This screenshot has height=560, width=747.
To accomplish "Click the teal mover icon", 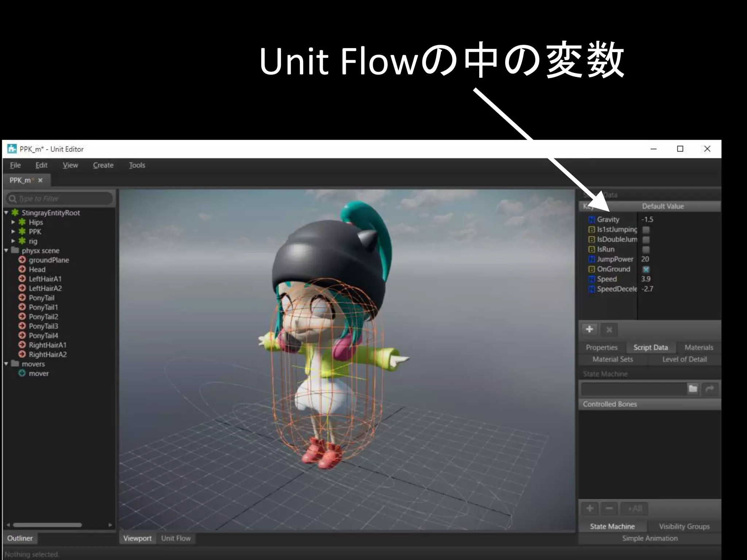I will [x=22, y=373].
